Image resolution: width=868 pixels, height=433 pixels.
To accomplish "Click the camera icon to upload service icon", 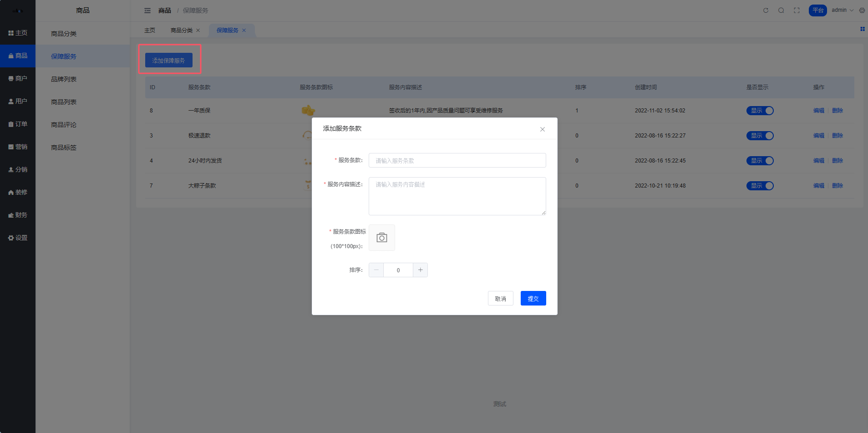I will [x=381, y=238].
